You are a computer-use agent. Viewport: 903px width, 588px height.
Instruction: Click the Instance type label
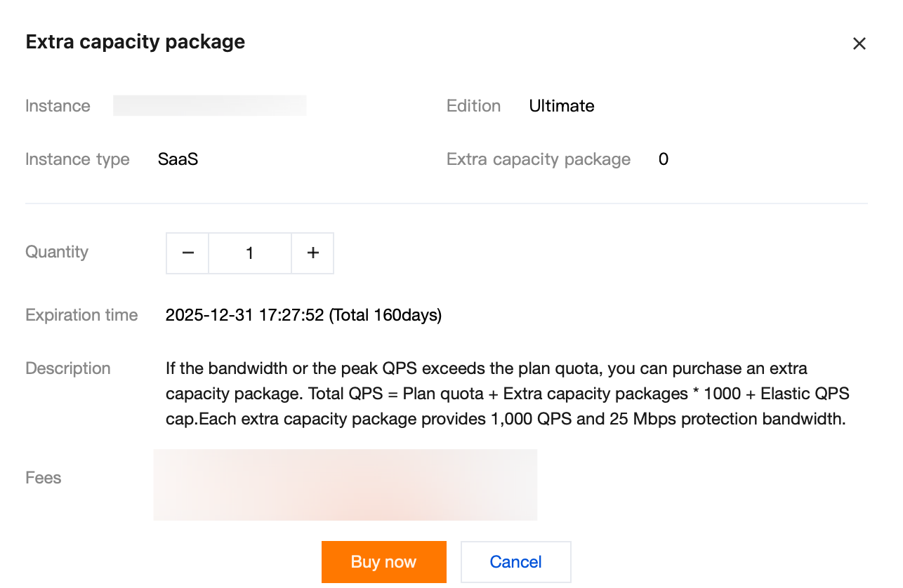77,159
